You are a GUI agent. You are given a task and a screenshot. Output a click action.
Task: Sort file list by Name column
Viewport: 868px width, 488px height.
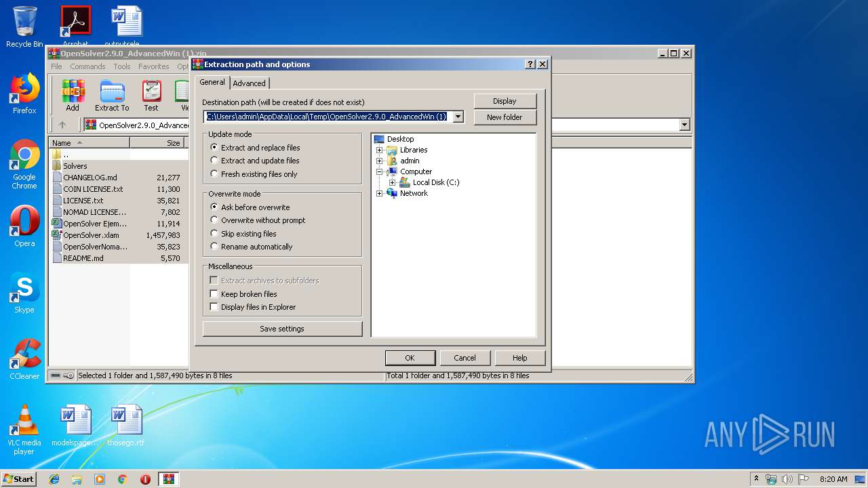click(x=90, y=143)
